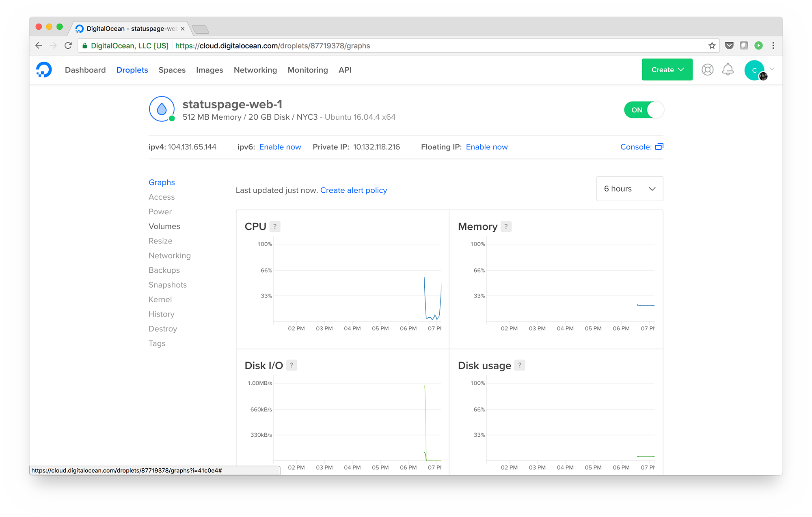Bookmark page with star icon
Screen dimensions: 812x517
(x=712, y=45)
